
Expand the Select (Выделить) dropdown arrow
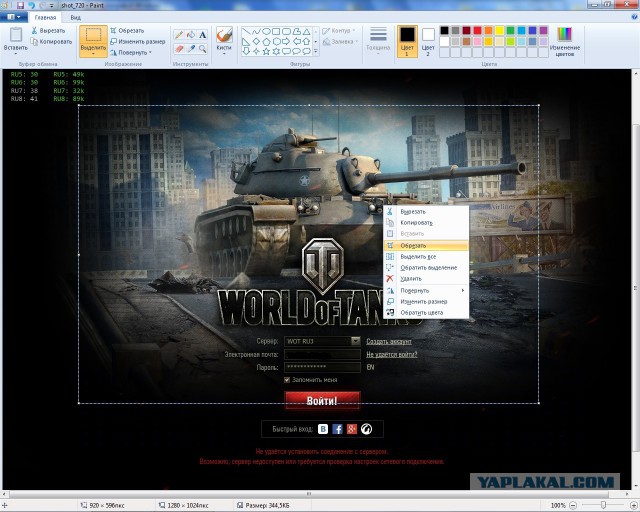(93, 51)
